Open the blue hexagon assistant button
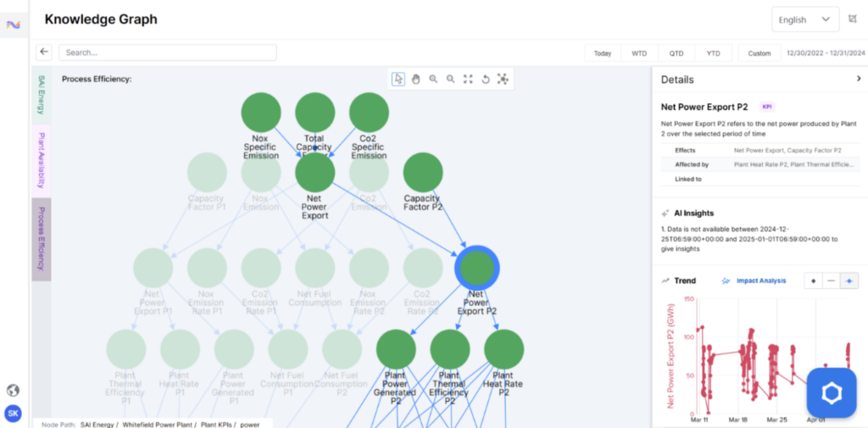 point(832,393)
